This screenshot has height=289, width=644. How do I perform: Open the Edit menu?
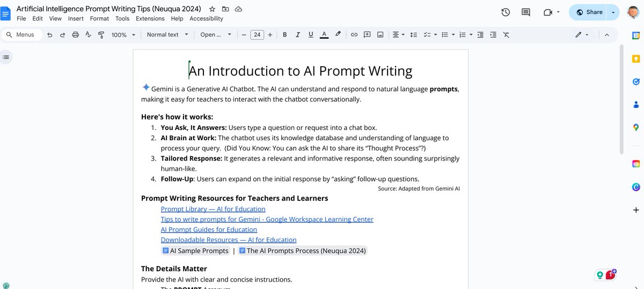tap(38, 18)
